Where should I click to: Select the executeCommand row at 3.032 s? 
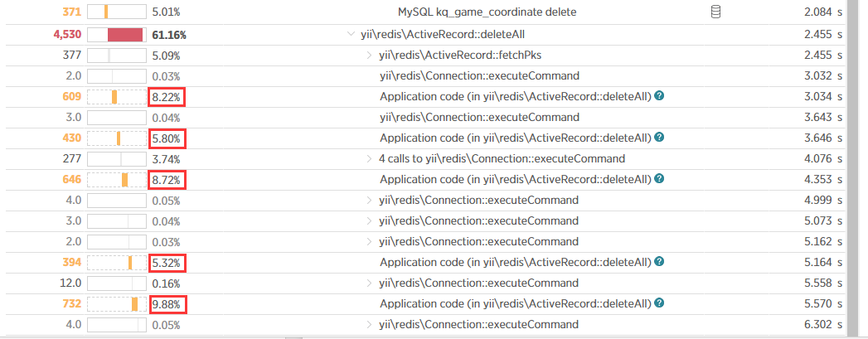pyautogui.click(x=479, y=76)
